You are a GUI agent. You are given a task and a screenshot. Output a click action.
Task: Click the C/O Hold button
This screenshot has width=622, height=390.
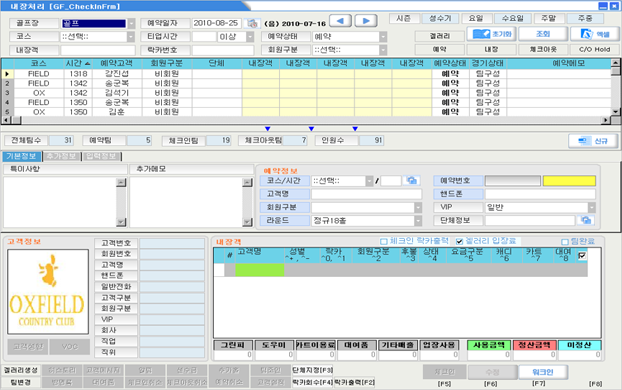point(595,49)
